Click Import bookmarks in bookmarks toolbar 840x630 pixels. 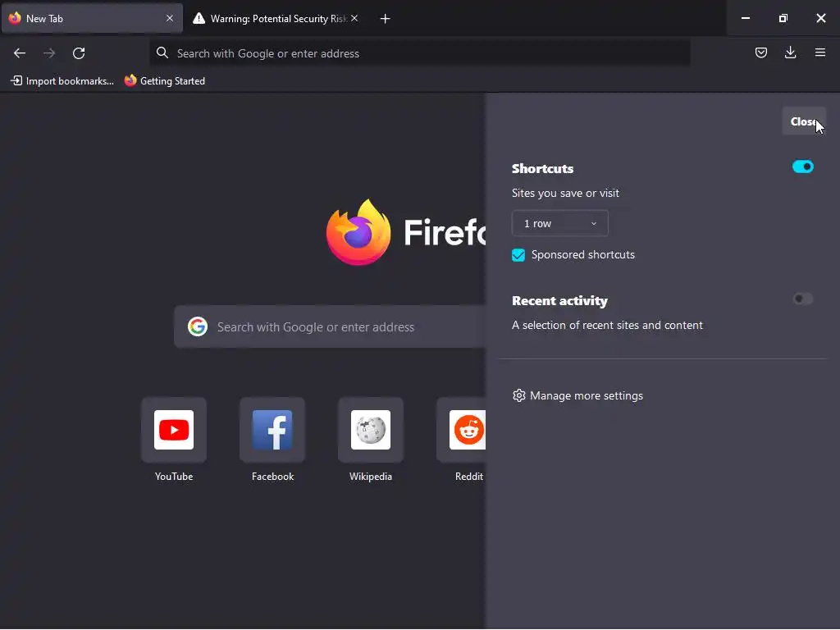[62, 81]
